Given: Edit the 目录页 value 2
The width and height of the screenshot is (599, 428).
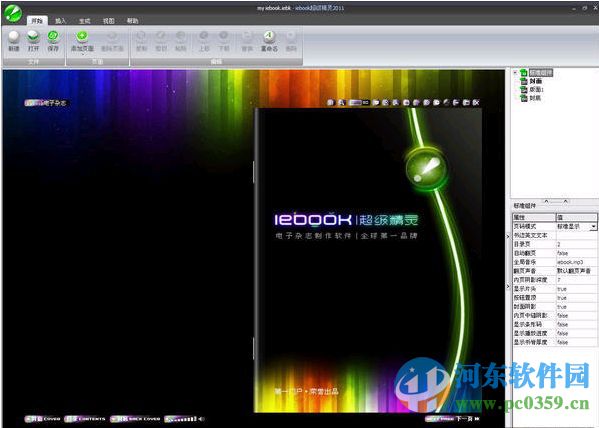Looking at the screenshot, I should (576, 244).
